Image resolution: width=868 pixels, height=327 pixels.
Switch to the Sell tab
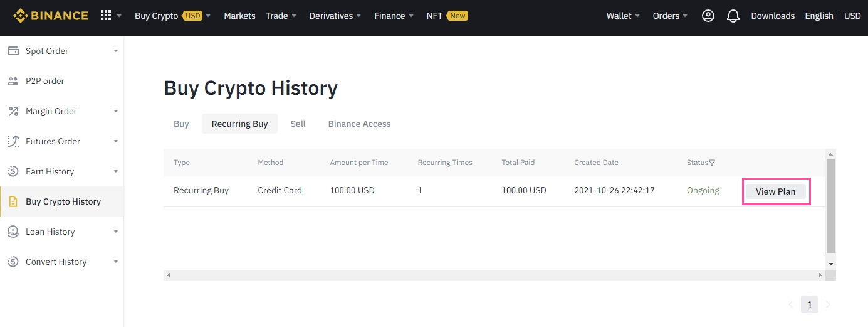point(298,124)
